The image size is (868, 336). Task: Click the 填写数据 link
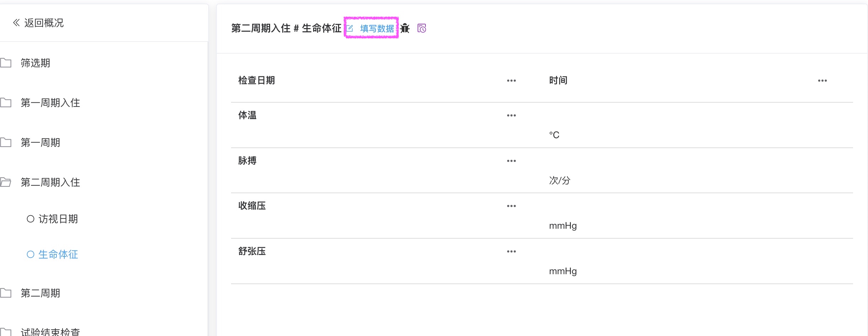point(377,28)
